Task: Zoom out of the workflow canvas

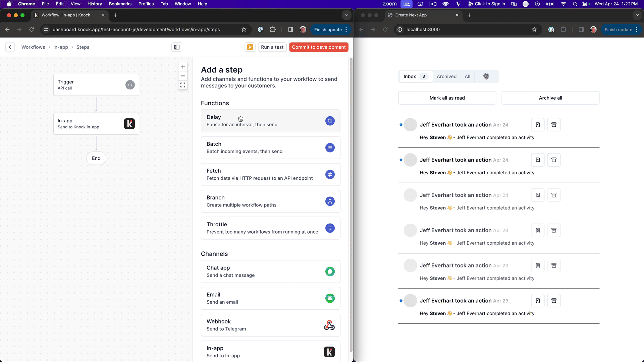Action: tap(183, 76)
